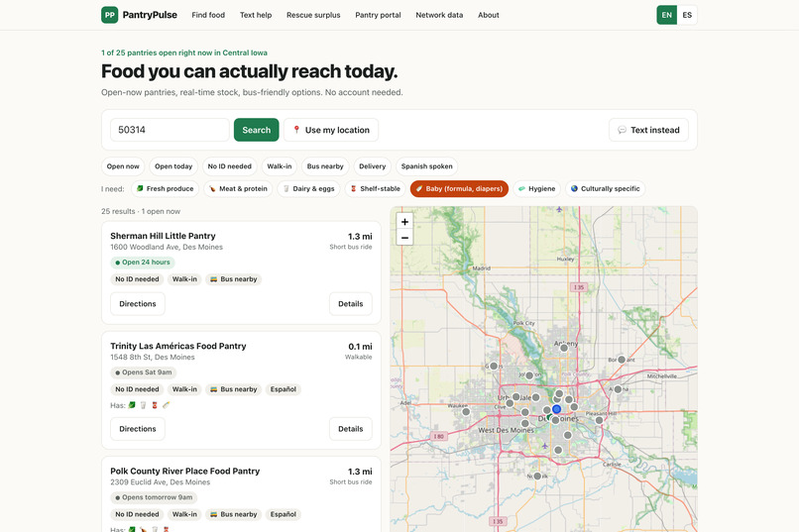Click baby bottle icon in Trinity Has row

coord(166,405)
